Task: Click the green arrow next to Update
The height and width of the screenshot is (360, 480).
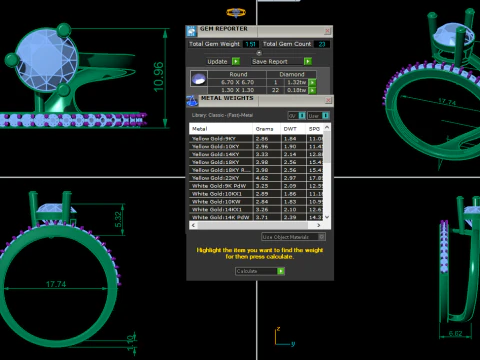Action: 236,61
